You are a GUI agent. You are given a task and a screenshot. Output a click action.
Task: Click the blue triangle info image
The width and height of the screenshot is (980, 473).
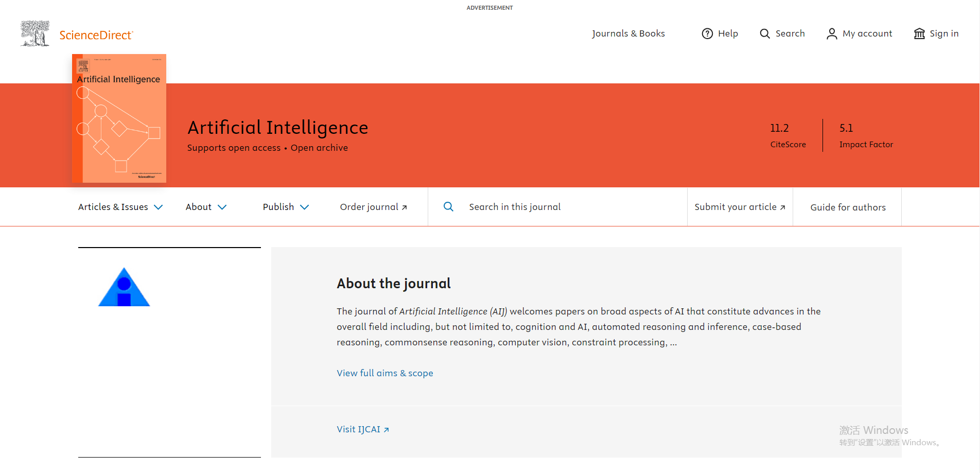click(124, 287)
